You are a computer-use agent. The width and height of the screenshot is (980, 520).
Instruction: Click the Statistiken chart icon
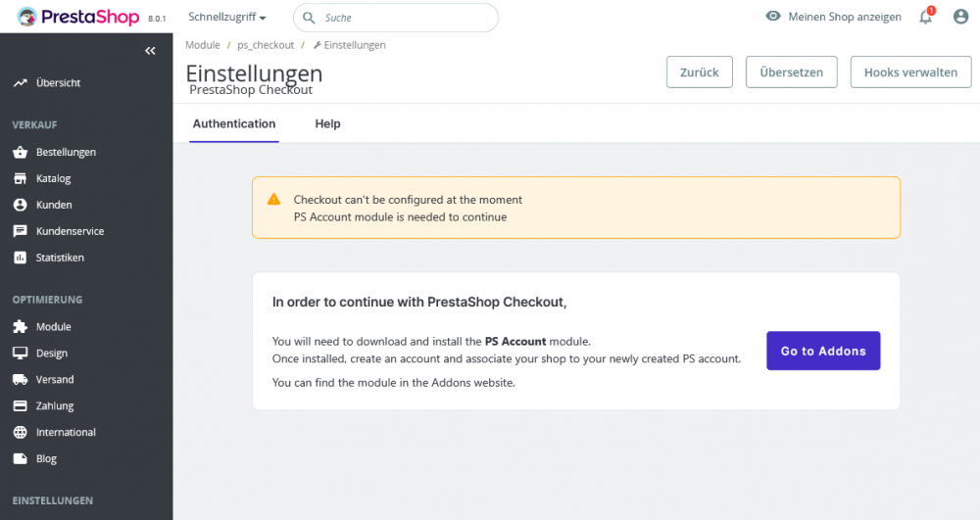coord(20,259)
